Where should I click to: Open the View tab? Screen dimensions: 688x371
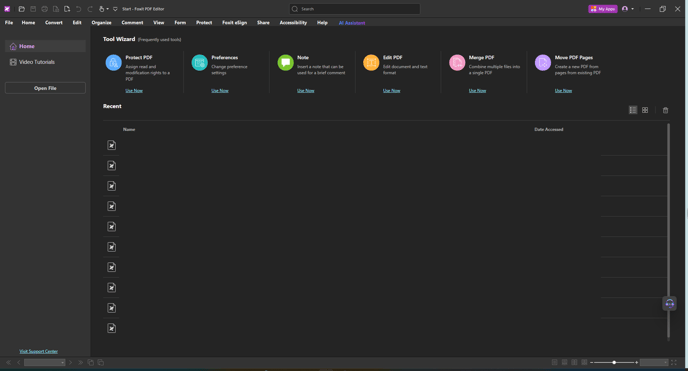click(x=158, y=22)
